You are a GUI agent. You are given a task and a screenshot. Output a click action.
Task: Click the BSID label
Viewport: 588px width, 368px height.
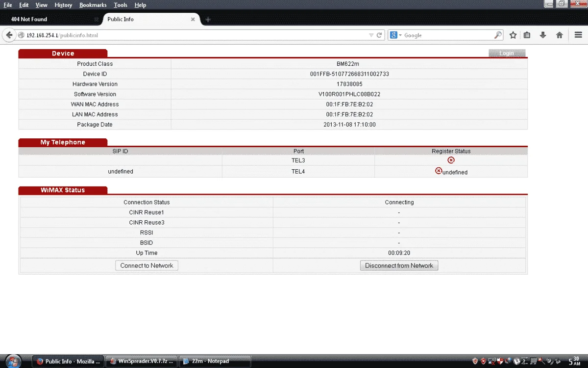pos(147,243)
